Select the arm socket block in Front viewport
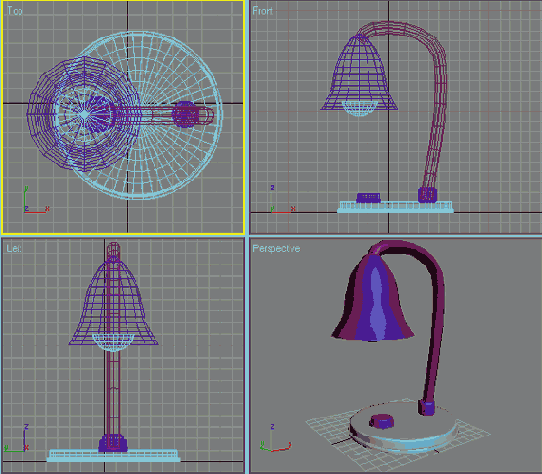 tap(427, 195)
